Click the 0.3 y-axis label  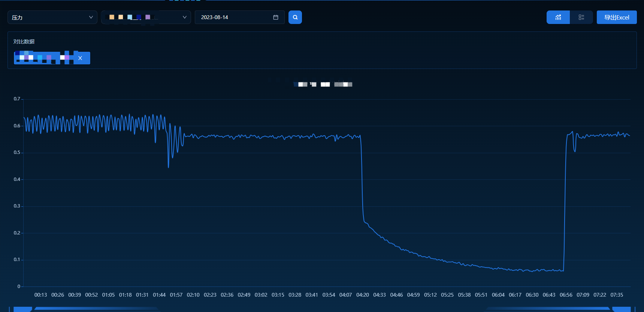17,206
